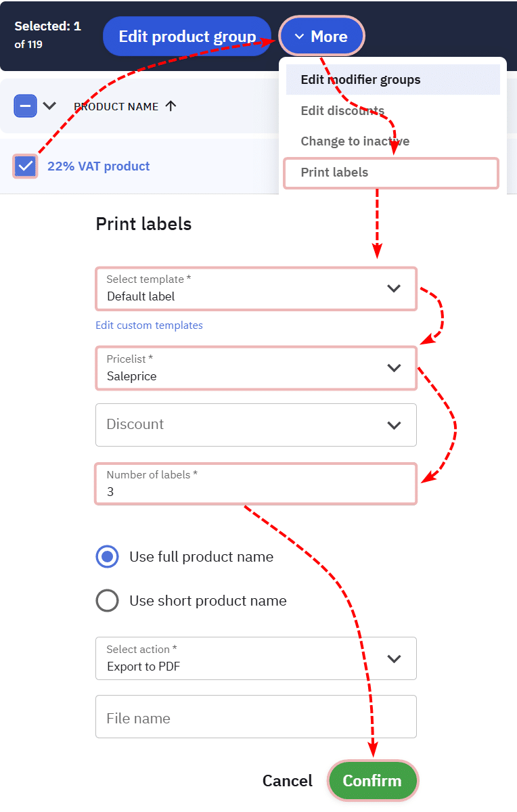Select Print labels menu entry
Screen dimensions: 517x812
click(335, 173)
